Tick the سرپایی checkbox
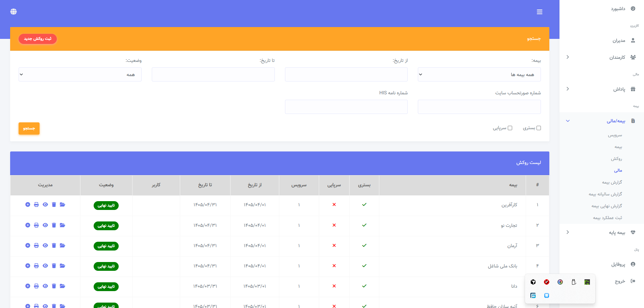The height and width of the screenshot is (308, 644). click(510, 128)
